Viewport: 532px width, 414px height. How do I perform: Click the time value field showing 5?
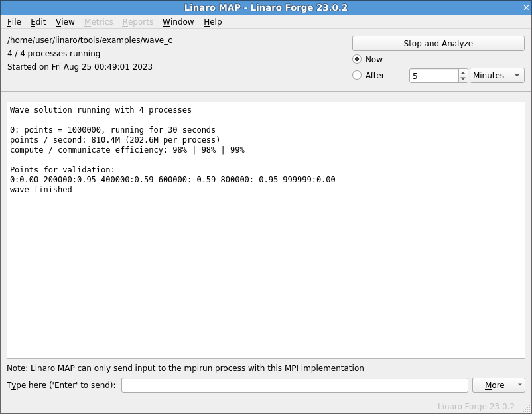[434, 76]
